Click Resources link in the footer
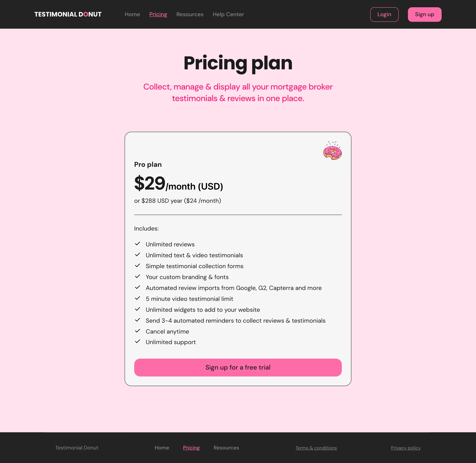 (x=226, y=448)
